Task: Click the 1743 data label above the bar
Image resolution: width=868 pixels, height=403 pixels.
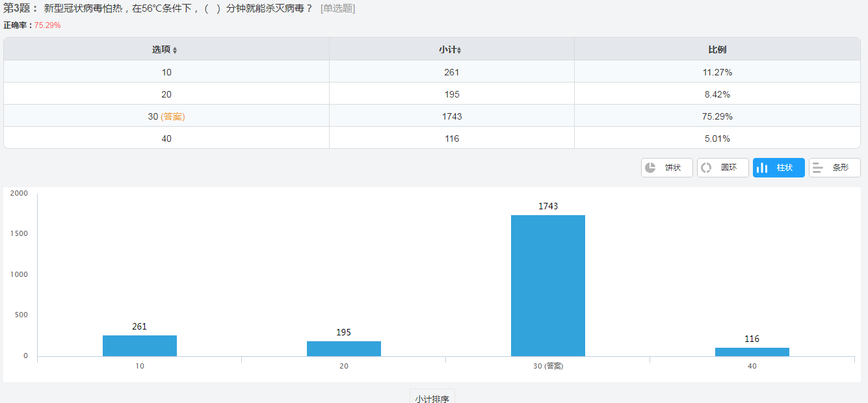Action: click(x=547, y=206)
